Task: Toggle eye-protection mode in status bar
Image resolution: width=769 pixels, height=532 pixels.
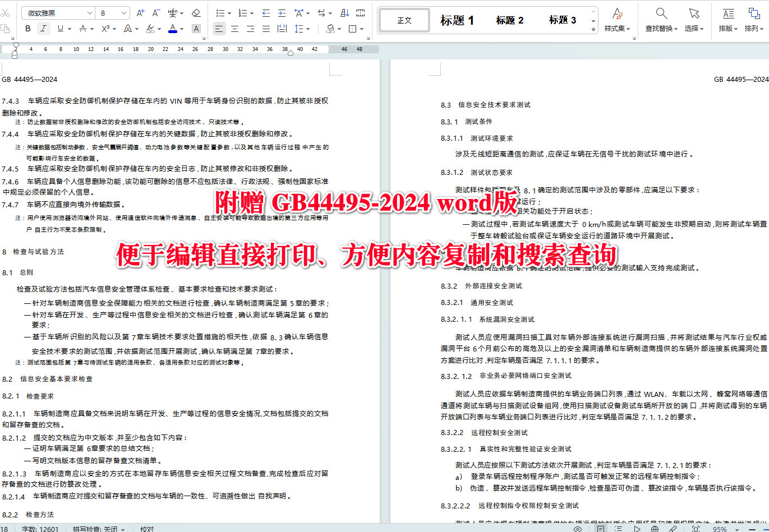Action: (x=578, y=529)
